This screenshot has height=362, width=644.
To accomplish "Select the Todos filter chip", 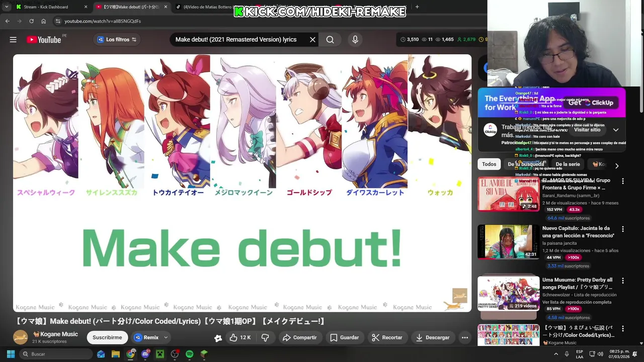I will point(489,164).
